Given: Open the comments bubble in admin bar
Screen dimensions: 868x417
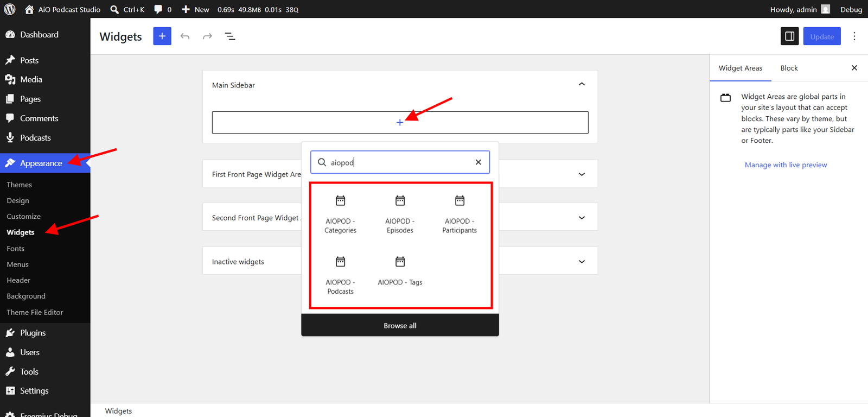Looking at the screenshot, I should point(163,9).
